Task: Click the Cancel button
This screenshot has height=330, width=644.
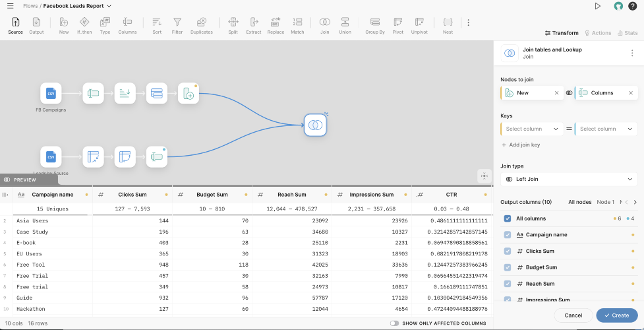Action: (x=573, y=315)
